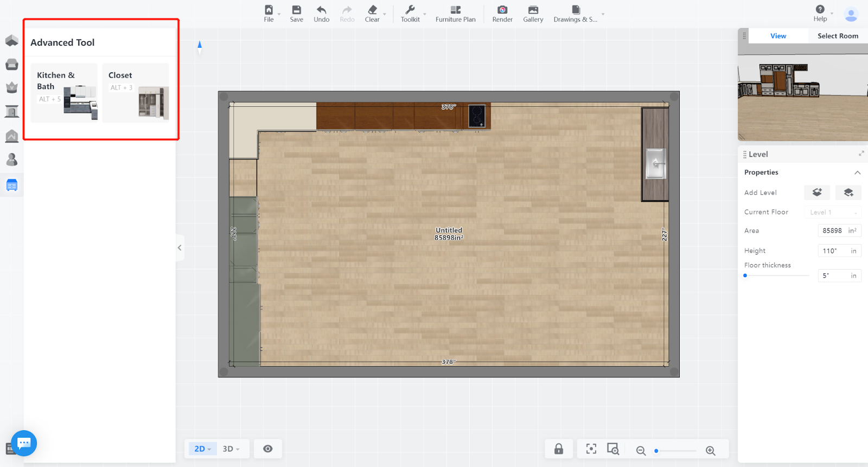Open the chat support bubble
Image resolution: width=868 pixels, height=467 pixels.
tap(23, 443)
